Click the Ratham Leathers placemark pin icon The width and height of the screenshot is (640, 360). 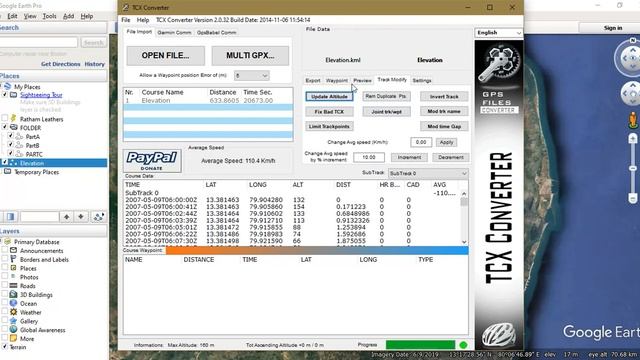click(13, 118)
